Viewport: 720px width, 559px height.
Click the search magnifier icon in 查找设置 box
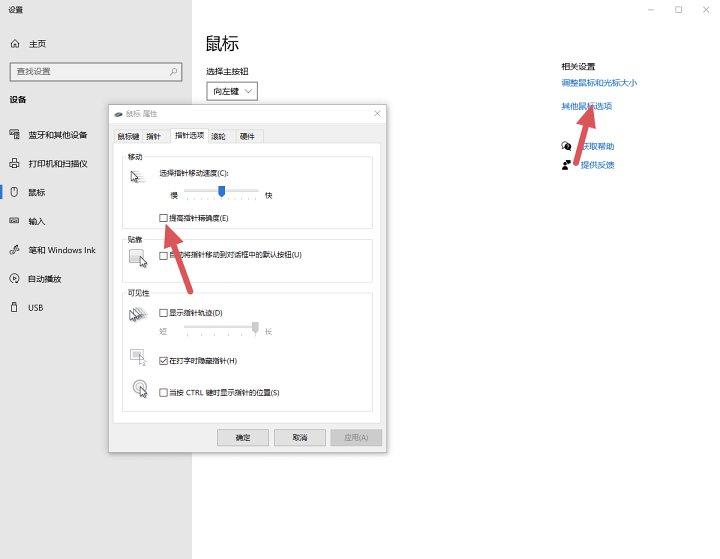click(173, 72)
